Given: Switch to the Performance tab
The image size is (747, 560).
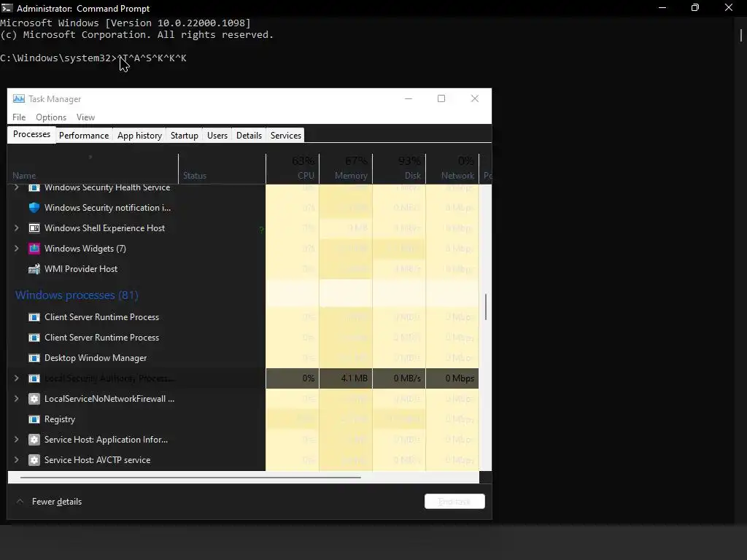Looking at the screenshot, I should pyautogui.click(x=84, y=135).
